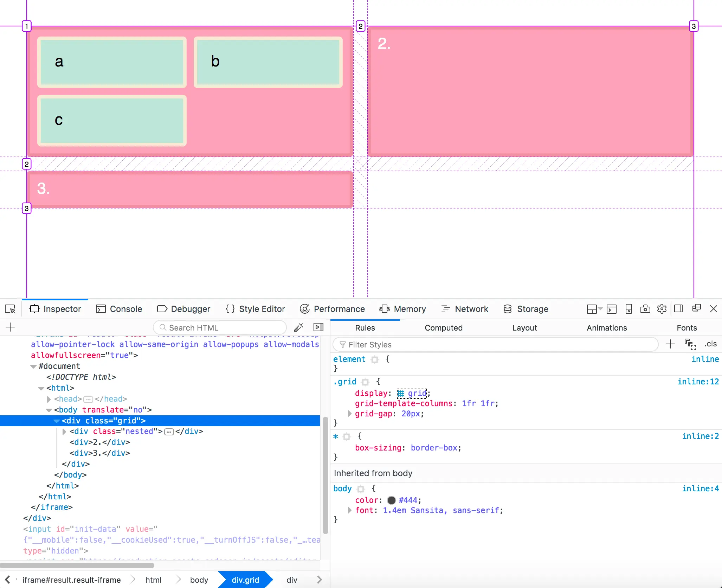Add new CSS rule plus button
722x588 pixels.
point(670,344)
